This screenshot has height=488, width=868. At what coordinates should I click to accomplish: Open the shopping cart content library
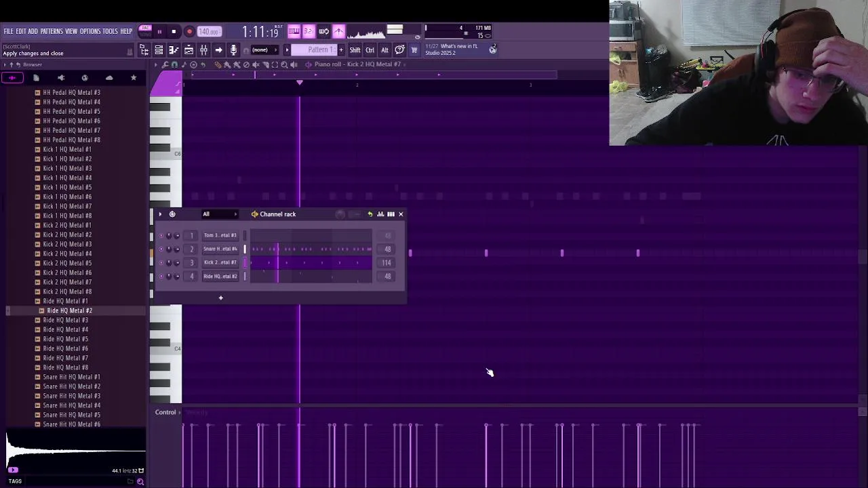tap(414, 50)
